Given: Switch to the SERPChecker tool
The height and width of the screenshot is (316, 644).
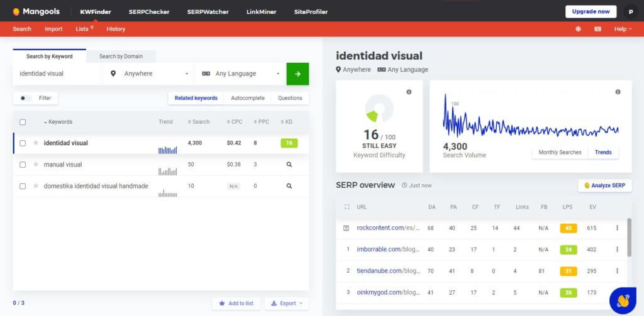Looking at the screenshot, I should pyautogui.click(x=149, y=12).
